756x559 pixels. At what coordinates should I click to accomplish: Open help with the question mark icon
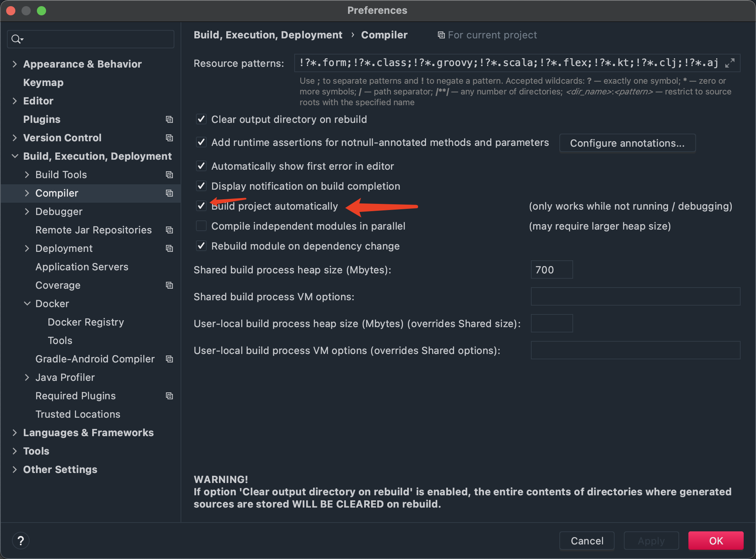21,541
